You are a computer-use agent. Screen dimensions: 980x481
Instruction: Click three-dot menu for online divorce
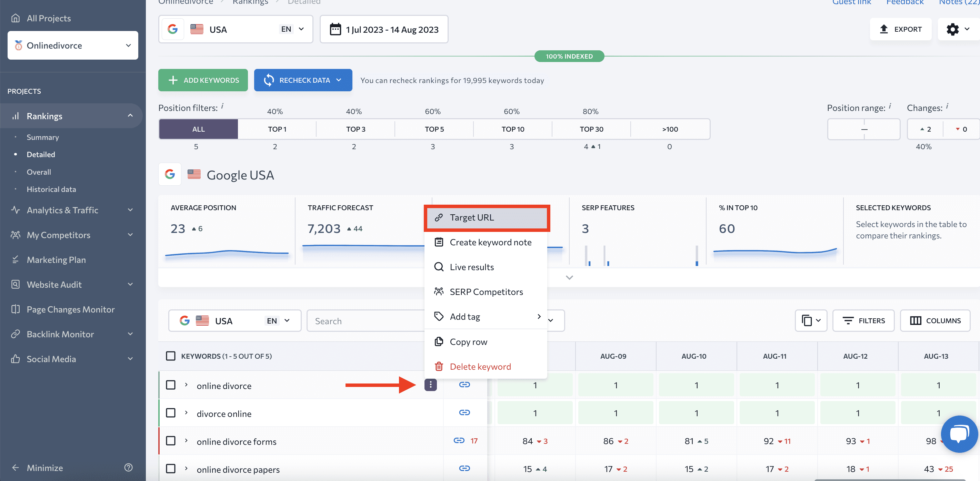point(430,385)
